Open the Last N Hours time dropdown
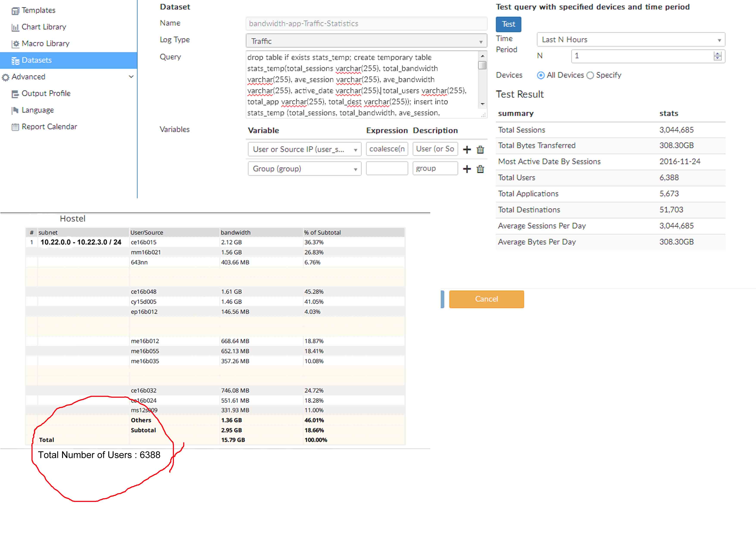 (x=631, y=40)
